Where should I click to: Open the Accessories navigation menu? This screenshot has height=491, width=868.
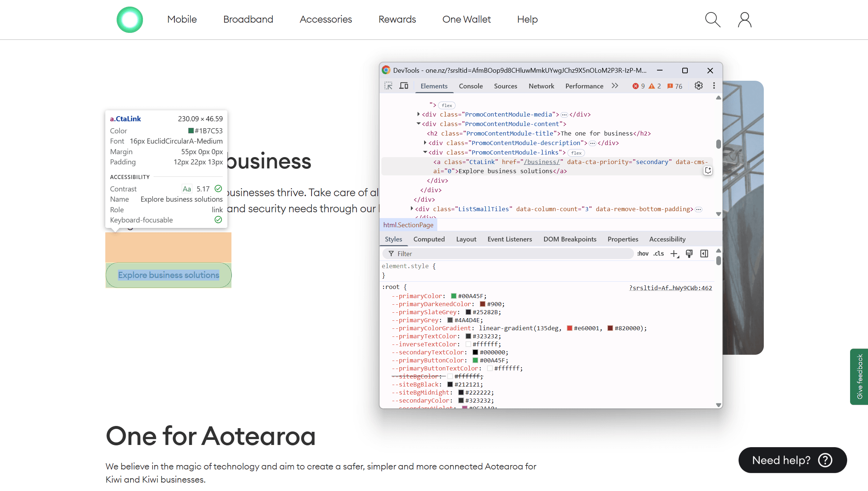(326, 19)
